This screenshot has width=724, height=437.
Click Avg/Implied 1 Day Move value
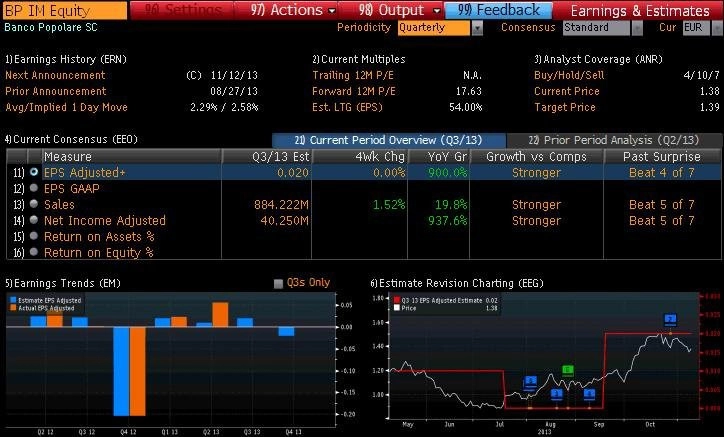pos(224,107)
